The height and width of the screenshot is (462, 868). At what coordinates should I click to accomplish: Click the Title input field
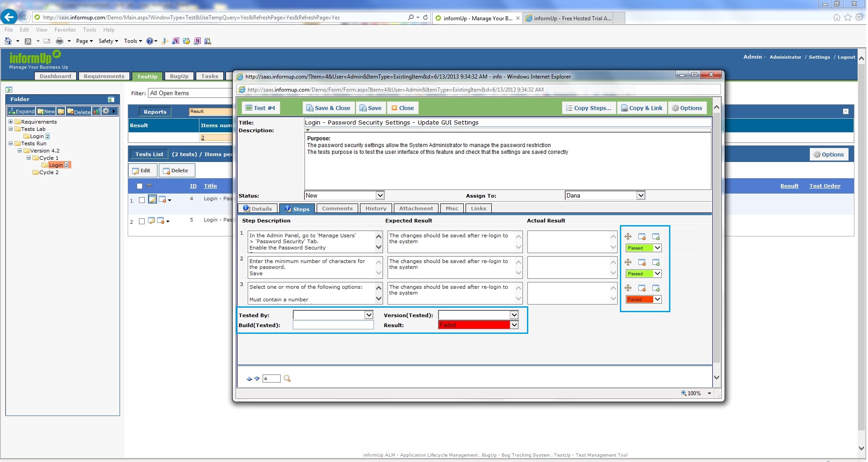509,122
